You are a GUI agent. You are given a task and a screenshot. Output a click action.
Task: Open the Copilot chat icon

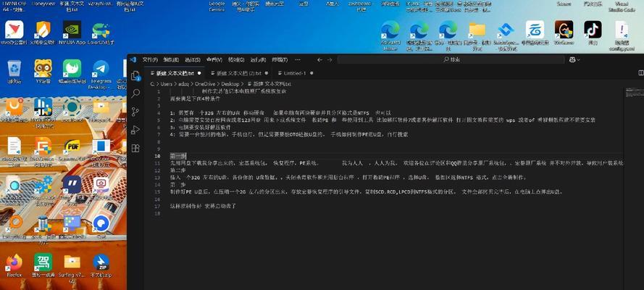click(572, 60)
